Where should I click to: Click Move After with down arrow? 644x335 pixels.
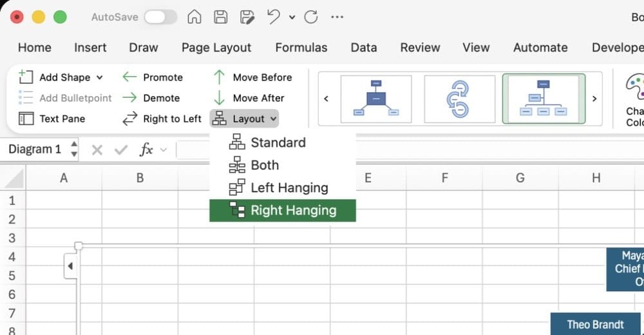[x=249, y=98]
